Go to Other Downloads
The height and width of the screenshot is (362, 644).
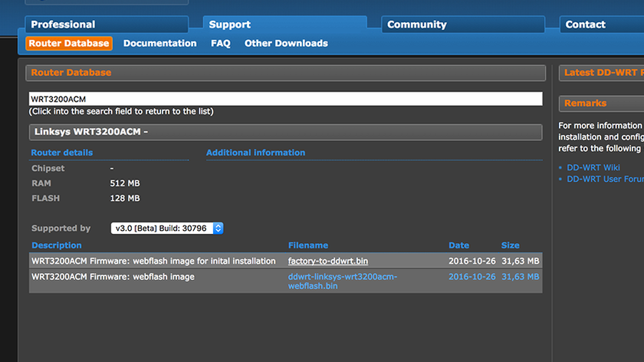pos(286,44)
